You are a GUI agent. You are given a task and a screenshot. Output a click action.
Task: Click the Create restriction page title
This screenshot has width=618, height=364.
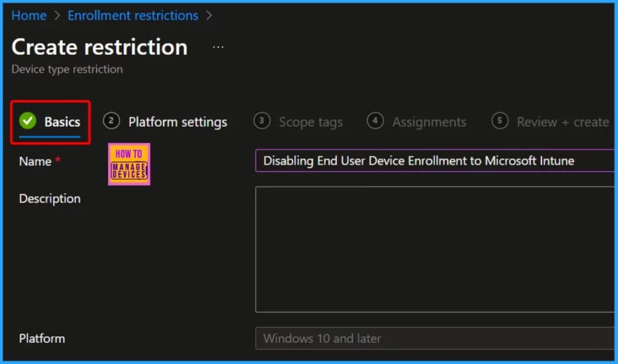[100, 47]
